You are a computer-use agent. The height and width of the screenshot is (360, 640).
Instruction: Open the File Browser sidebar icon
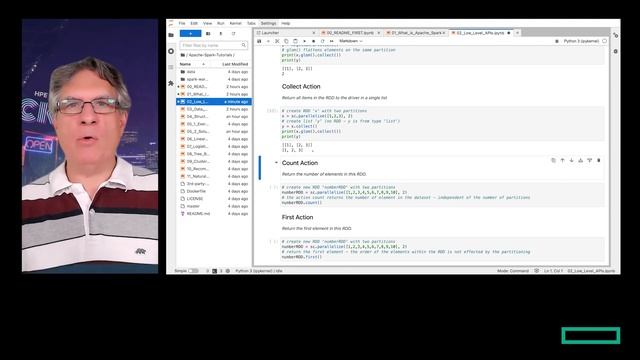pyautogui.click(x=171, y=35)
